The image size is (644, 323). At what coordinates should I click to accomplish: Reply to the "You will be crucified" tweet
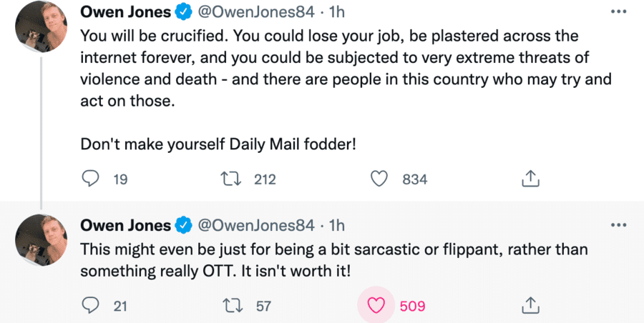[x=90, y=179]
